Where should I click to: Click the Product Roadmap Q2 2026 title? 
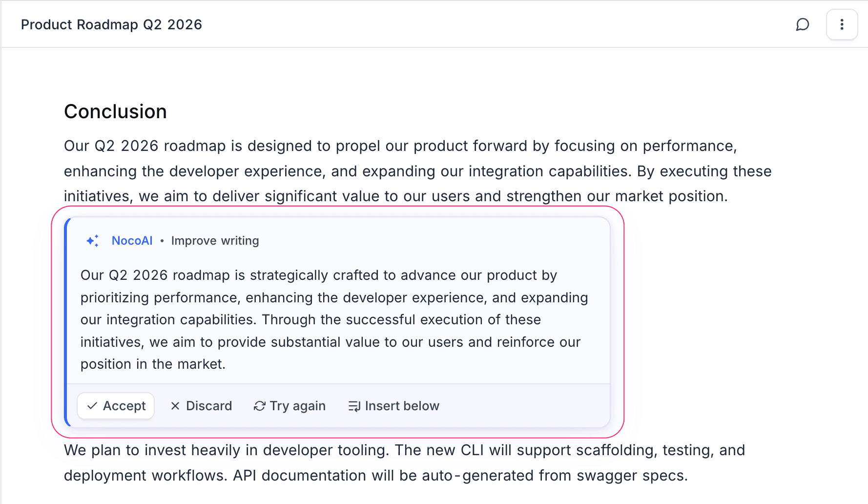(111, 24)
